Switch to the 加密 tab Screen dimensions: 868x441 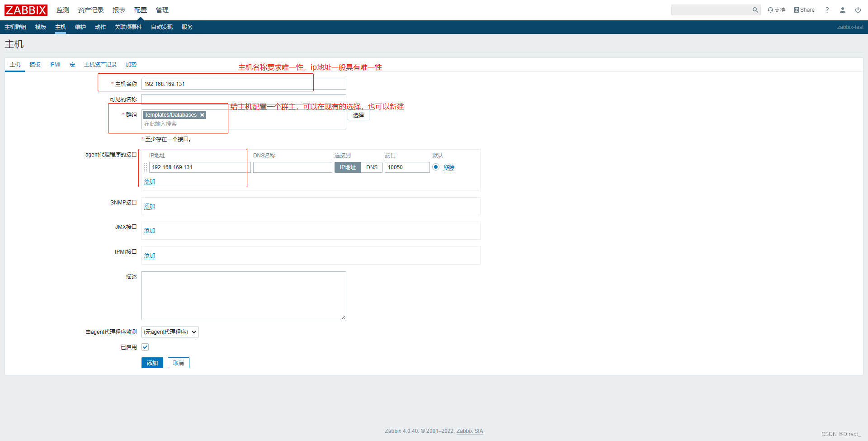point(131,65)
